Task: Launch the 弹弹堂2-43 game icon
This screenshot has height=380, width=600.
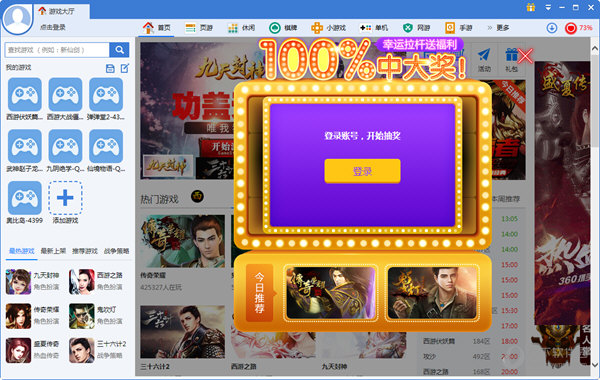Action: [x=106, y=95]
